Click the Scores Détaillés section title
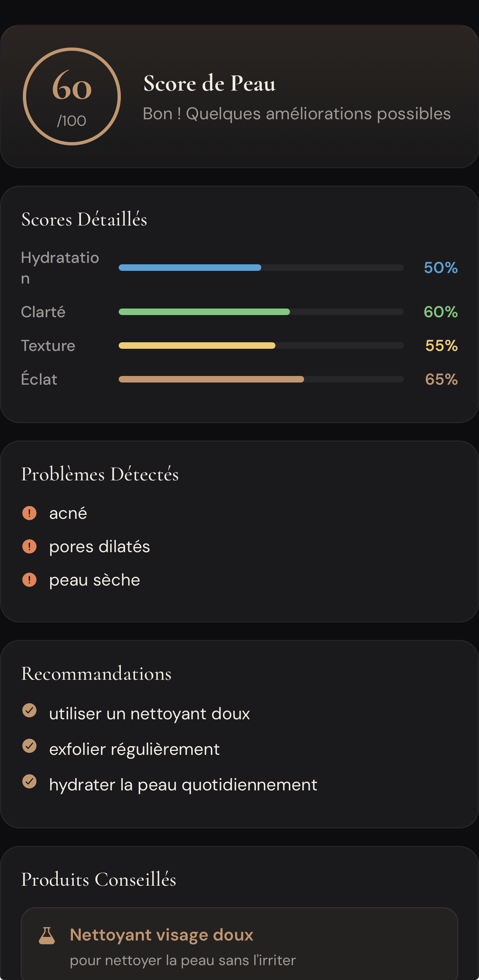The width and height of the screenshot is (479, 980). [84, 219]
